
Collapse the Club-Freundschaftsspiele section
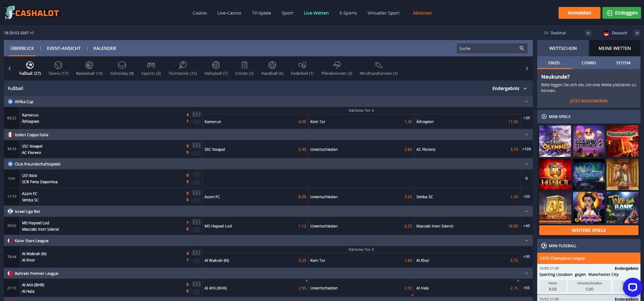[526, 164]
